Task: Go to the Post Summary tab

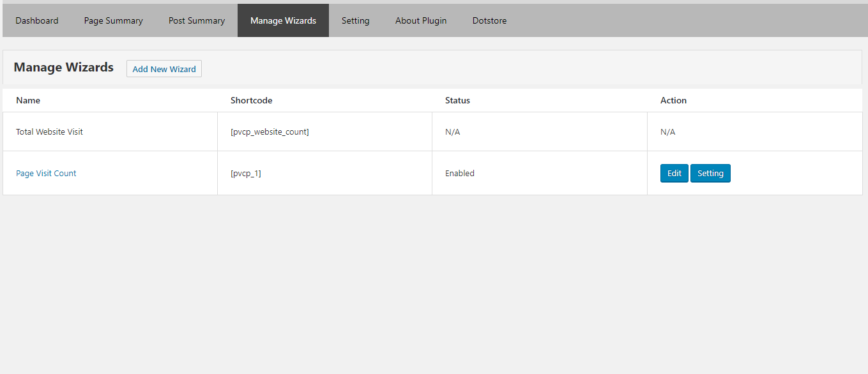Action: coord(197,20)
